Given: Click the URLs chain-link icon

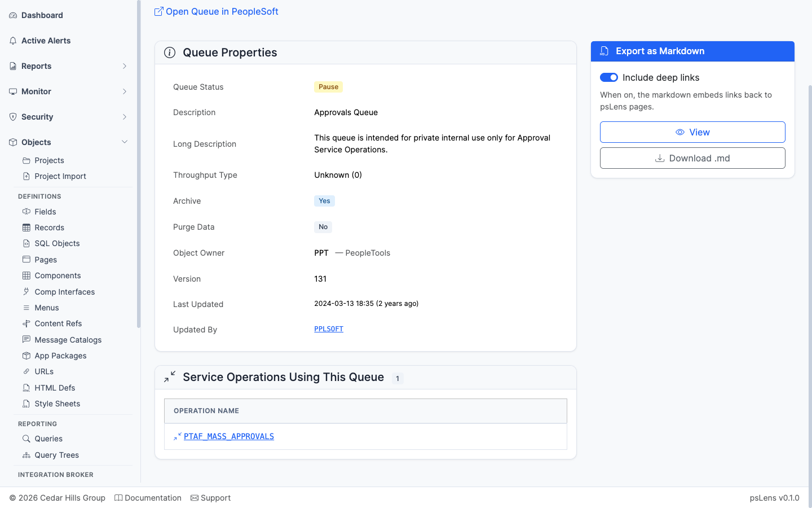Looking at the screenshot, I should point(26,371).
